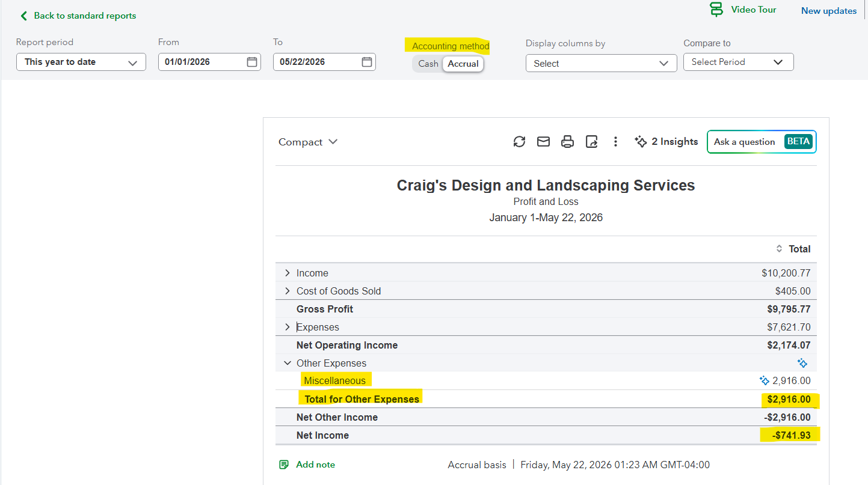Click the Net Other Income label

click(337, 417)
